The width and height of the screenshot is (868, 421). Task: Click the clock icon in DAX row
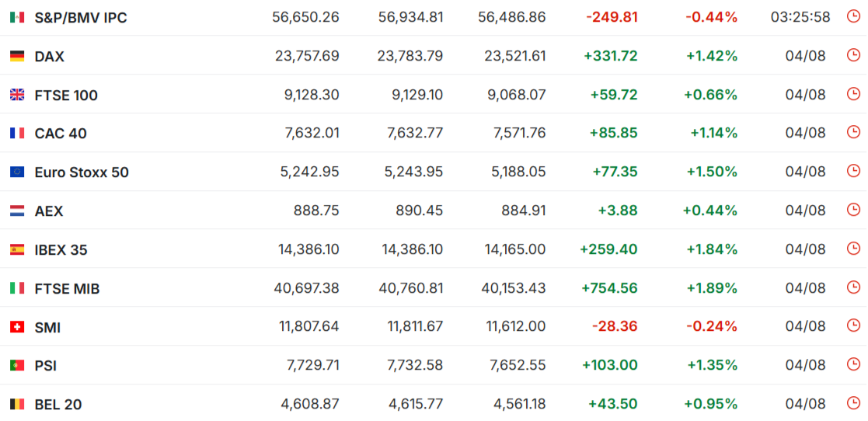853,55
